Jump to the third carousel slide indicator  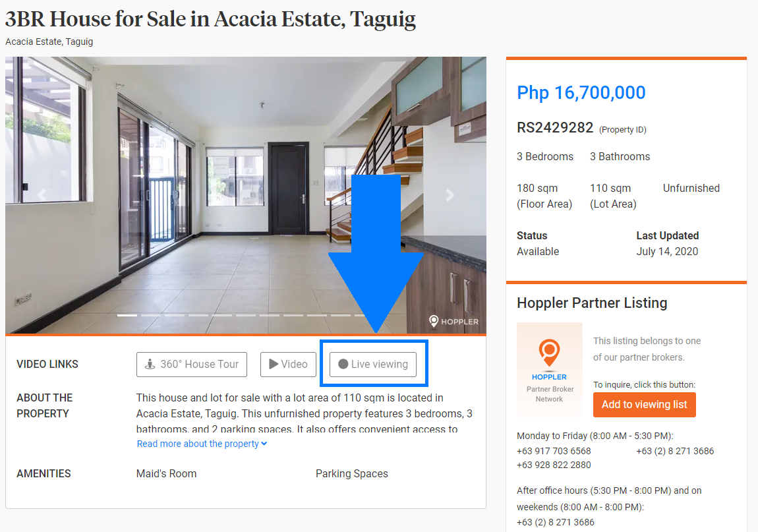pyautogui.click(x=175, y=315)
